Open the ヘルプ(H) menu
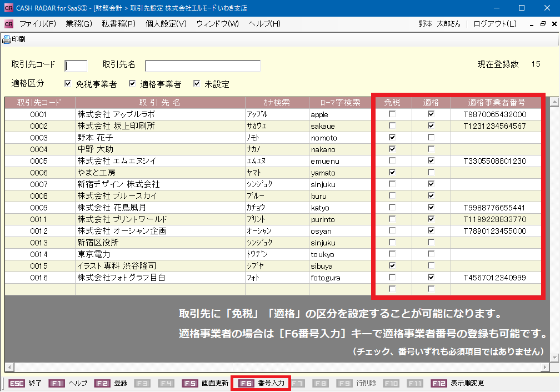 [264, 24]
